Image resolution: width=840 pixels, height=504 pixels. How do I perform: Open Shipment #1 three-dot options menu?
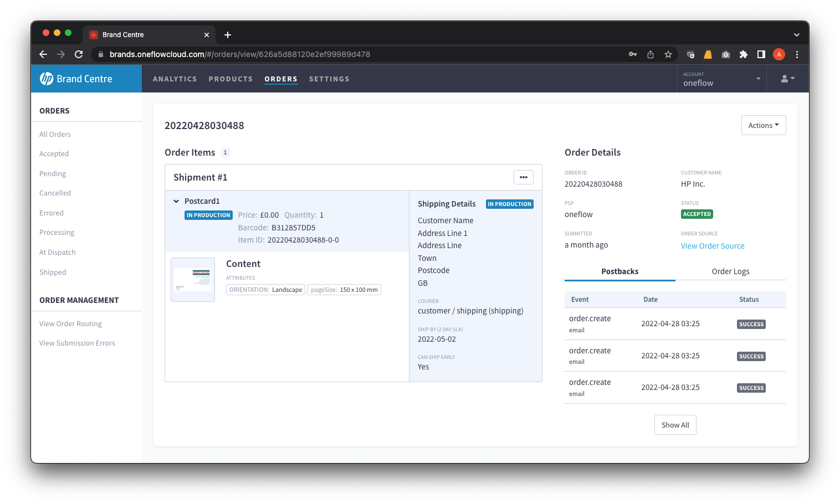[x=523, y=177]
